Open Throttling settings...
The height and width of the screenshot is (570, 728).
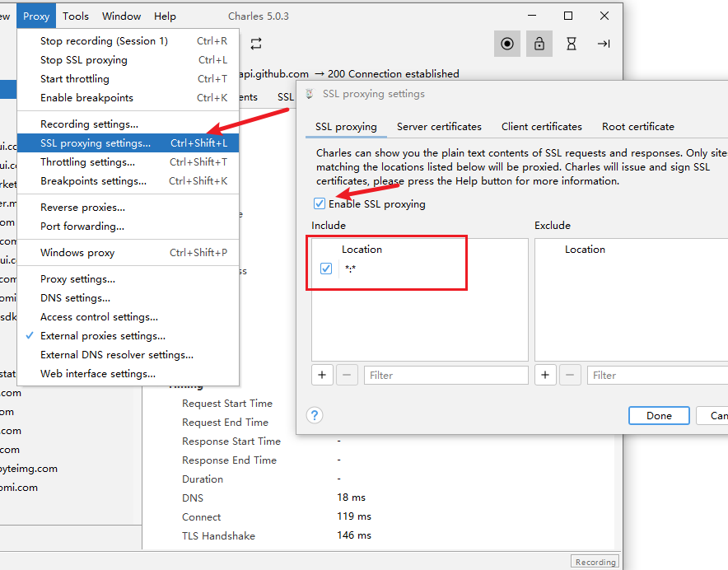coord(128,162)
